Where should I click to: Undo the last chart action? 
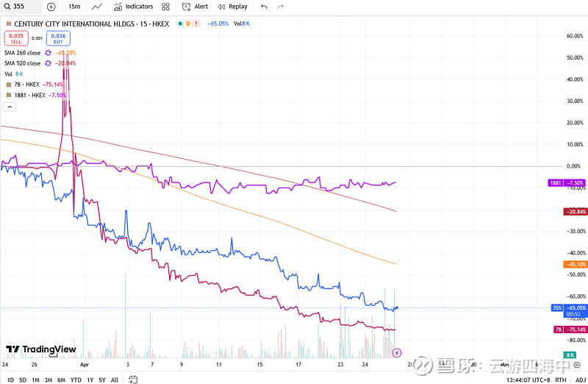(x=265, y=7)
